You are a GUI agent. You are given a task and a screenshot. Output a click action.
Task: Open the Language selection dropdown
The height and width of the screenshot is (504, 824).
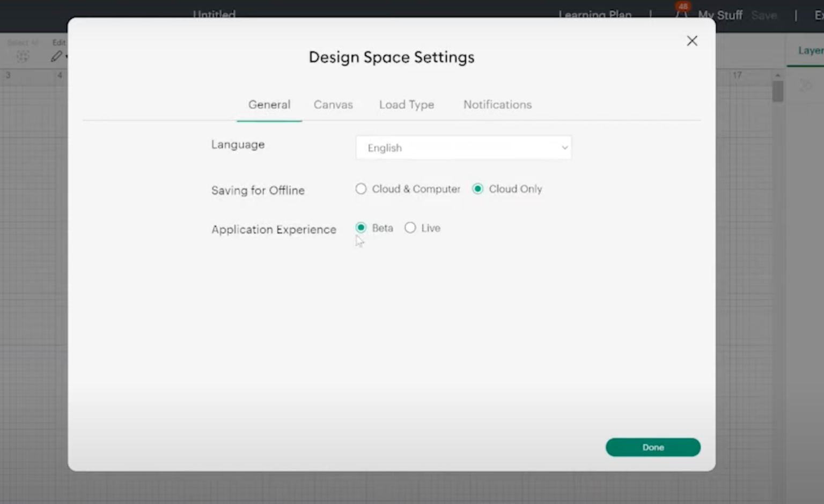point(464,147)
